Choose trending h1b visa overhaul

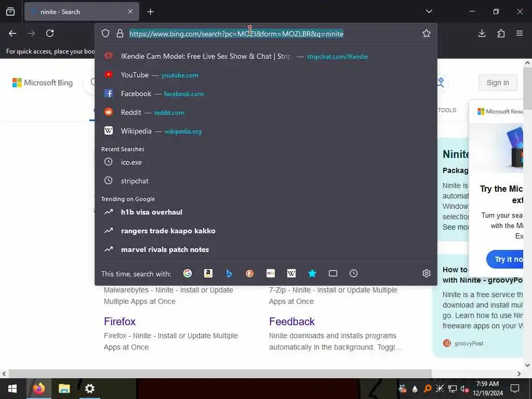266,212
